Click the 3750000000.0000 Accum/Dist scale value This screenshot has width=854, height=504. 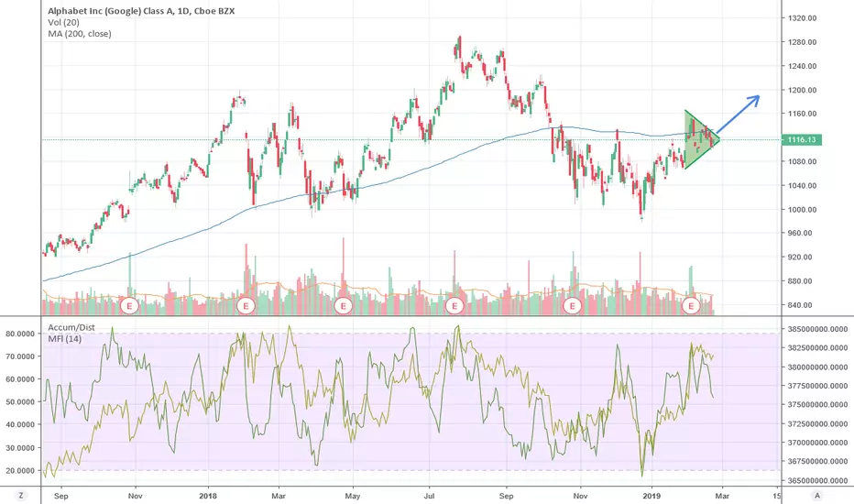coord(817,405)
